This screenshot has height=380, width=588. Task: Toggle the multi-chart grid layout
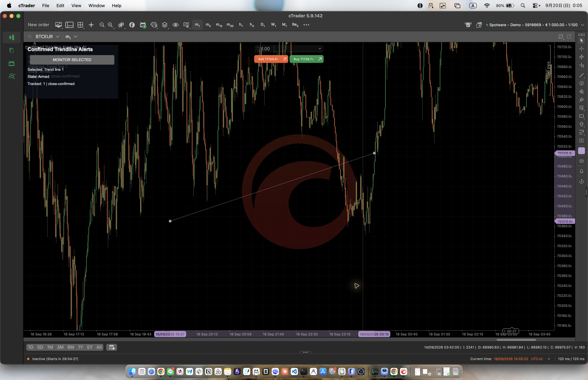pos(80,25)
